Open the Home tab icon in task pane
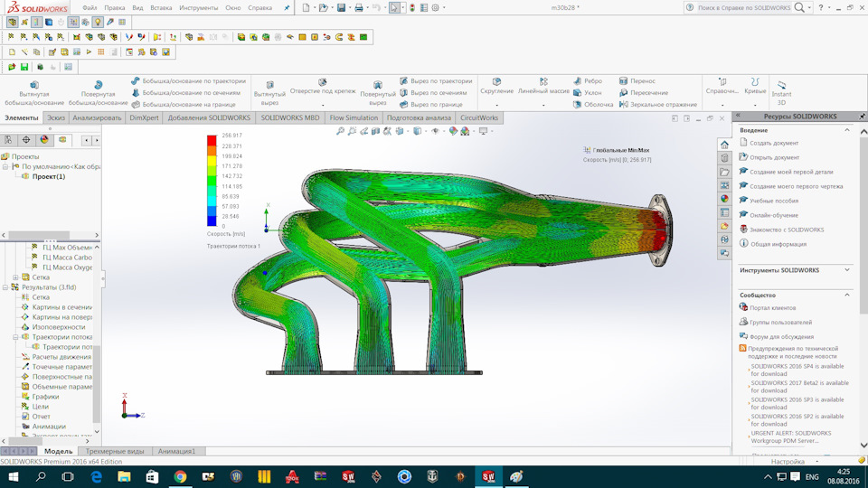Screen dimensions: 868x488 (x=724, y=145)
